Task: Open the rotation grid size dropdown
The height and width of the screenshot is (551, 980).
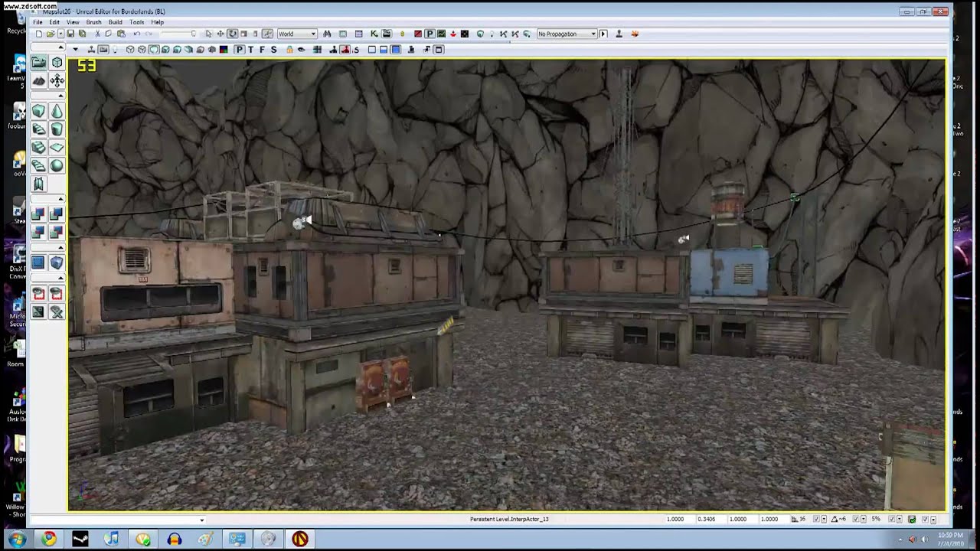Action: click(x=864, y=519)
